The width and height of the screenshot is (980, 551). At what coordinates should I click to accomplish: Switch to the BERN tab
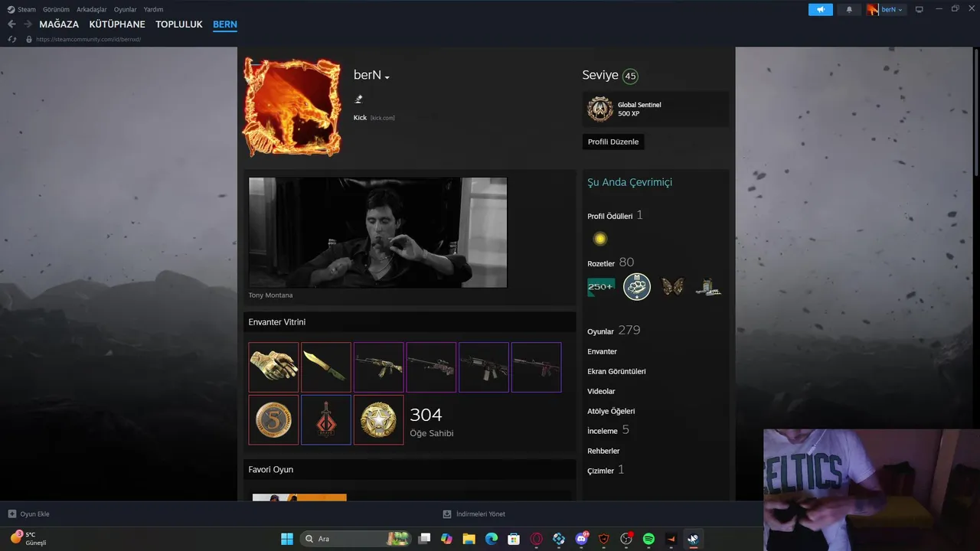point(225,24)
